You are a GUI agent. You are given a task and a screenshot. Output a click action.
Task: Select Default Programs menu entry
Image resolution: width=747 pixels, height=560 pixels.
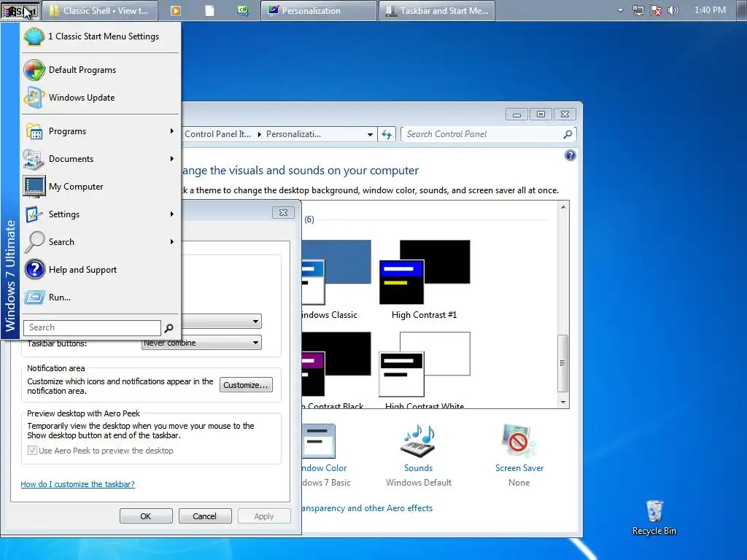[x=100, y=70]
